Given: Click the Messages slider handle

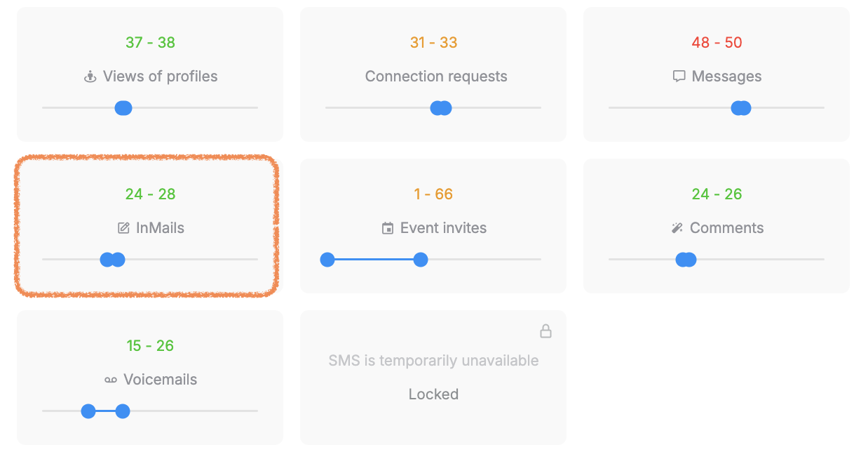Looking at the screenshot, I should click(x=741, y=108).
